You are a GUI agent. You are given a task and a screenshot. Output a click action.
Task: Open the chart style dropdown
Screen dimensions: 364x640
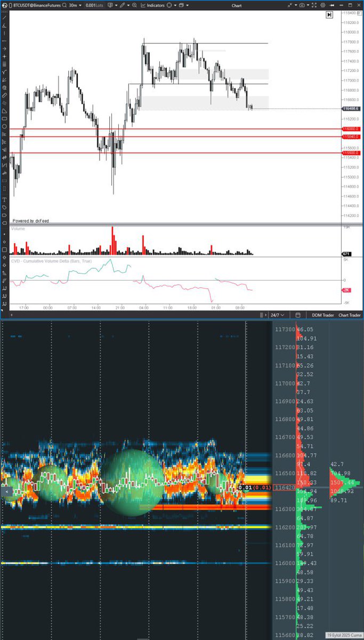pos(112,5)
